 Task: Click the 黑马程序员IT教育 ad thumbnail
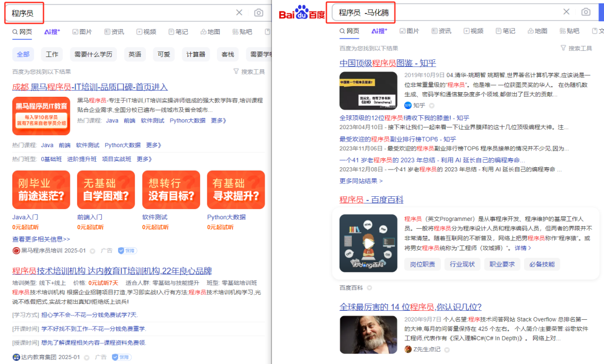click(41, 116)
